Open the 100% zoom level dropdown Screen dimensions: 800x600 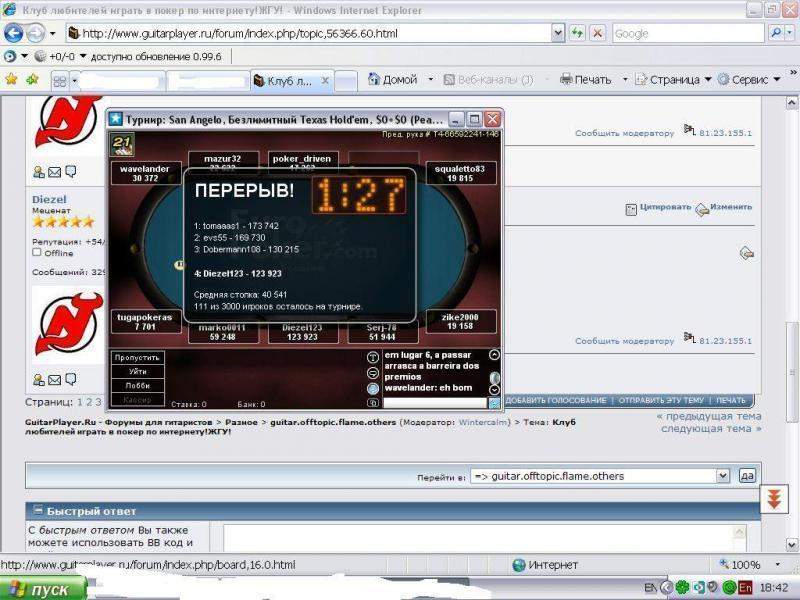(x=778, y=565)
